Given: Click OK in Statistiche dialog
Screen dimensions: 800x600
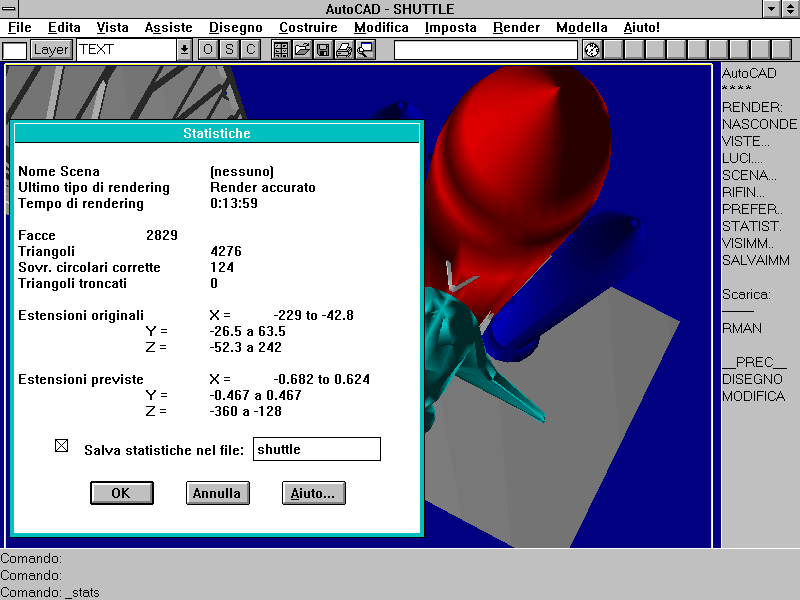Looking at the screenshot, I should (x=121, y=493).
